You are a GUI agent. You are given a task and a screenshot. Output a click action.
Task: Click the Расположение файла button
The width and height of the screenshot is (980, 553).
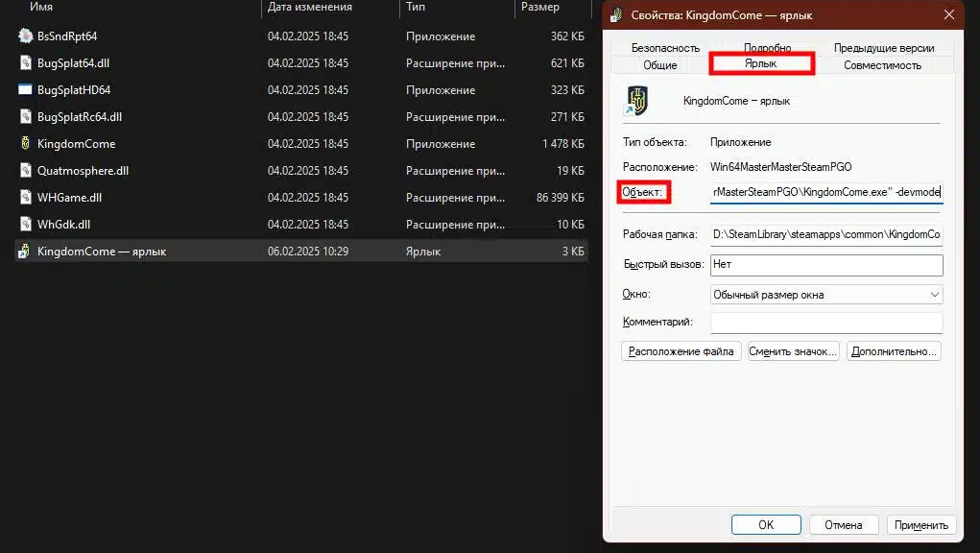(x=681, y=351)
